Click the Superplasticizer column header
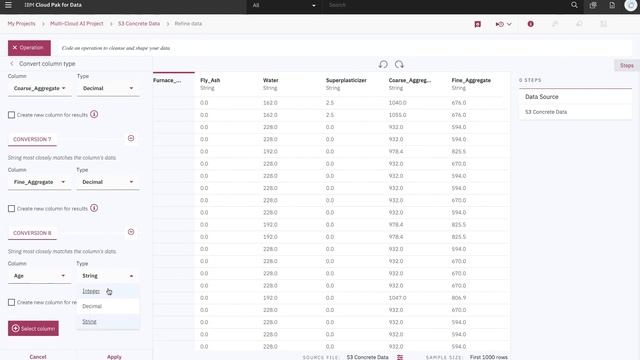This screenshot has width=640, height=360. (346, 80)
